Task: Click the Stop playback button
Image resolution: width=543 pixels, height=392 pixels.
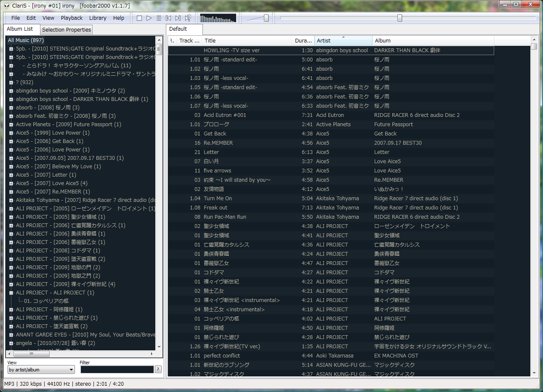Action: coord(139,18)
